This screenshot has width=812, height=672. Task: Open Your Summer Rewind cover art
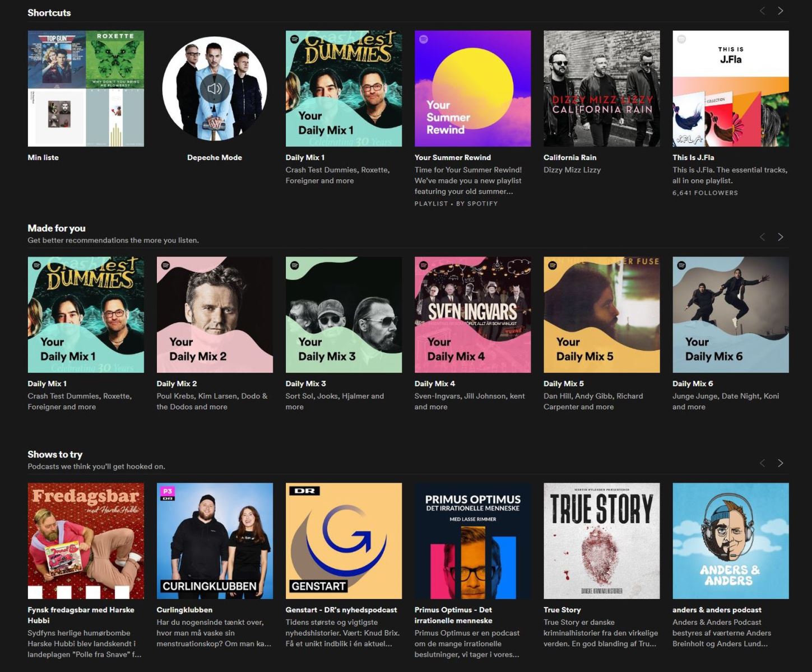(x=472, y=88)
